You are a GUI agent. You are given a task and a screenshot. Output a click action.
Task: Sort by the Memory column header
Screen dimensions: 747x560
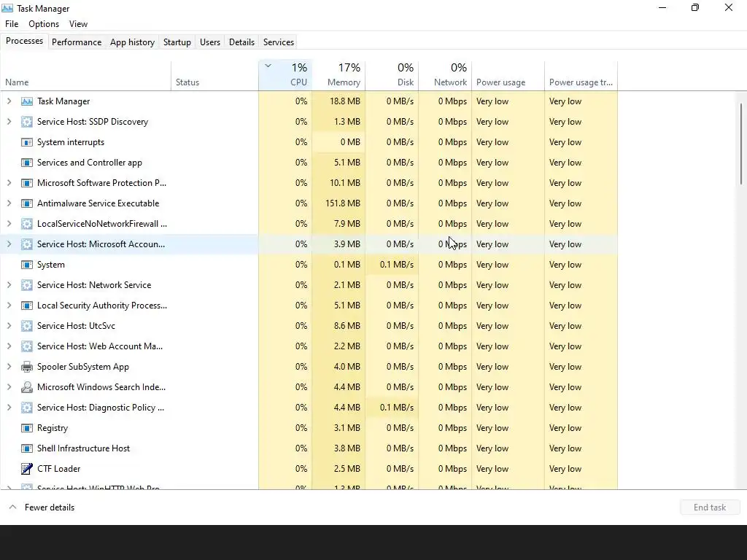click(338, 75)
